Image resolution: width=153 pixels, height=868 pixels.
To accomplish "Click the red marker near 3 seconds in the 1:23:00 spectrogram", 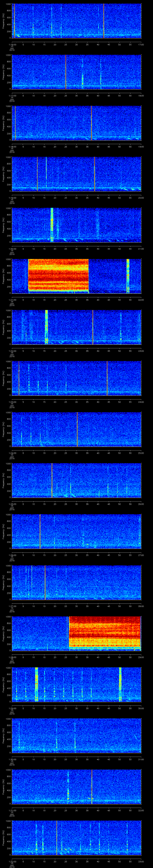I will 19,378.
